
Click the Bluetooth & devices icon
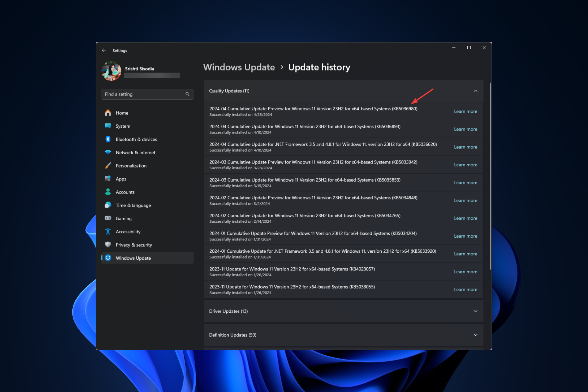click(108, 139)
